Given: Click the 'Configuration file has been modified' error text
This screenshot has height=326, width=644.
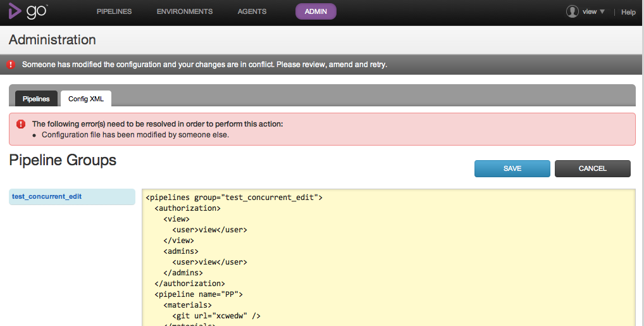Looking at the screenshot, I should (x=135, y=135).
